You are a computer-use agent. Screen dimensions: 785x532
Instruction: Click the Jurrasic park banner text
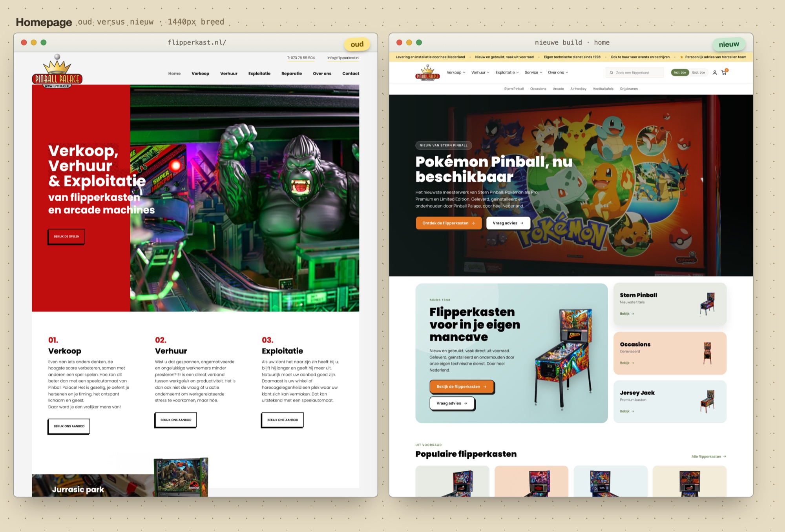tap(78, 490)
